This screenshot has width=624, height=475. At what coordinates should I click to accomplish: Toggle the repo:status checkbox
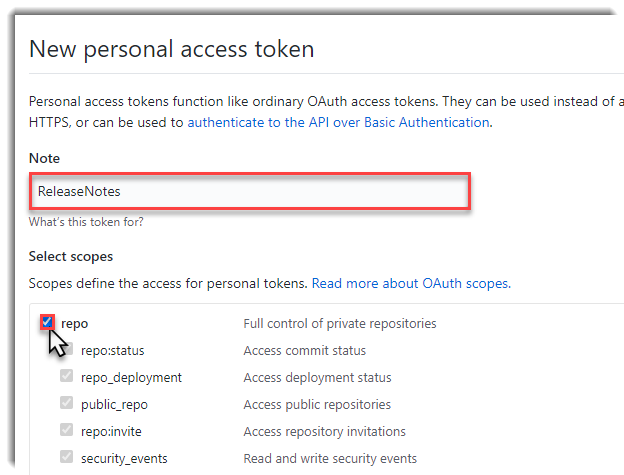tap(67, 349)
